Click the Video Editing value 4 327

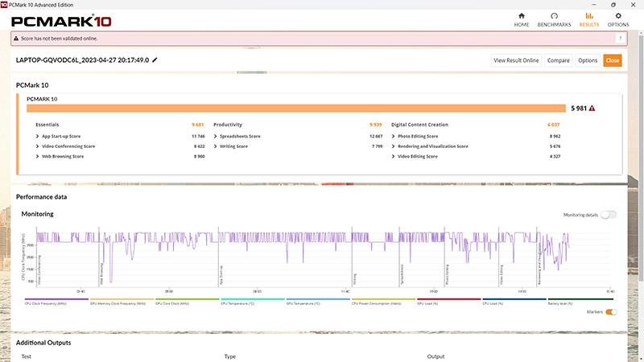coord(555,156)
